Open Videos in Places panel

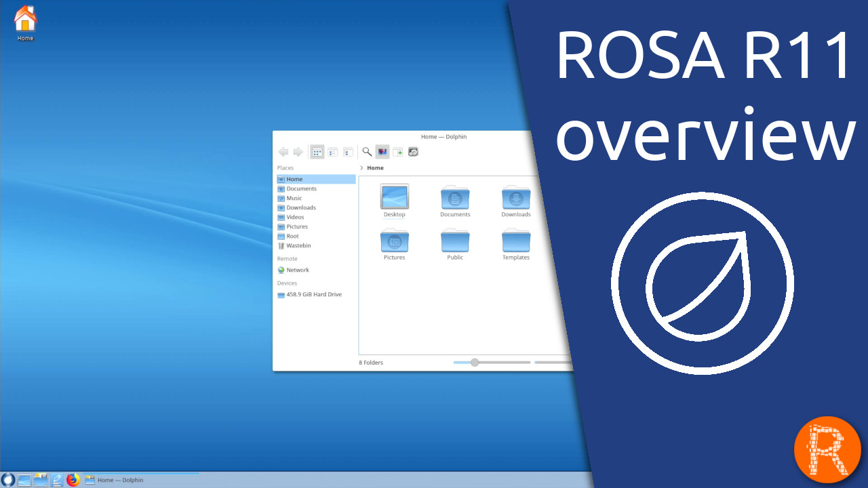click(x=316, y=217)
